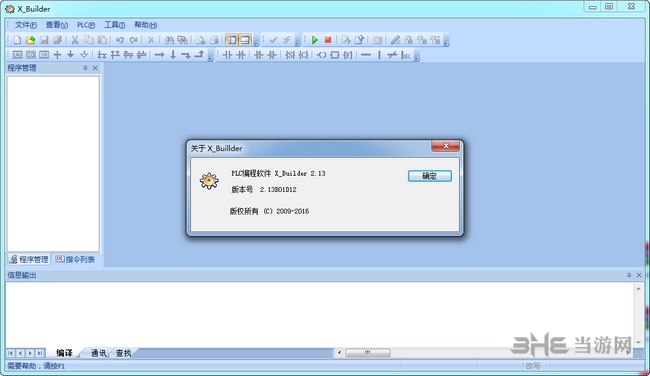
Task: Select the Cut scissors icon
Action: tap(75, 40)
